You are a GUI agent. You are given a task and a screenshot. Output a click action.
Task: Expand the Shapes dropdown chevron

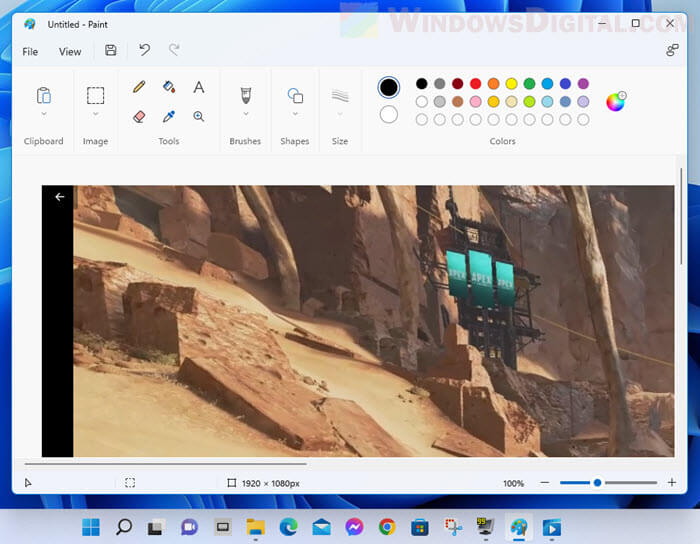pyautogui.click(x=295, y=114)
